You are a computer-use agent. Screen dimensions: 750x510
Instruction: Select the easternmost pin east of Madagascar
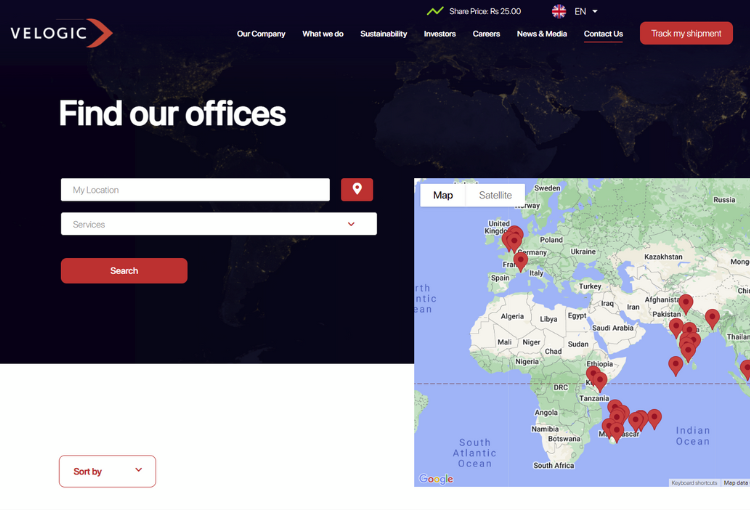[x=654, y=419]
